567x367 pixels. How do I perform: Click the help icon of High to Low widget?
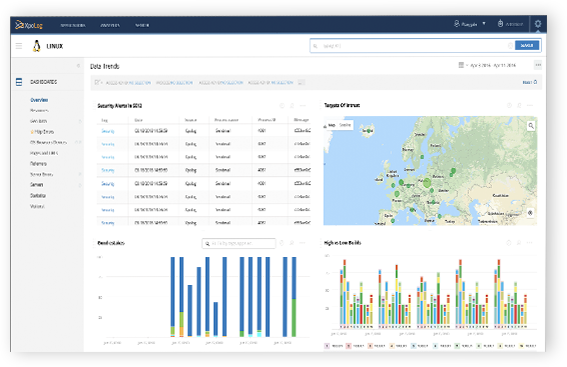point(509,243)
